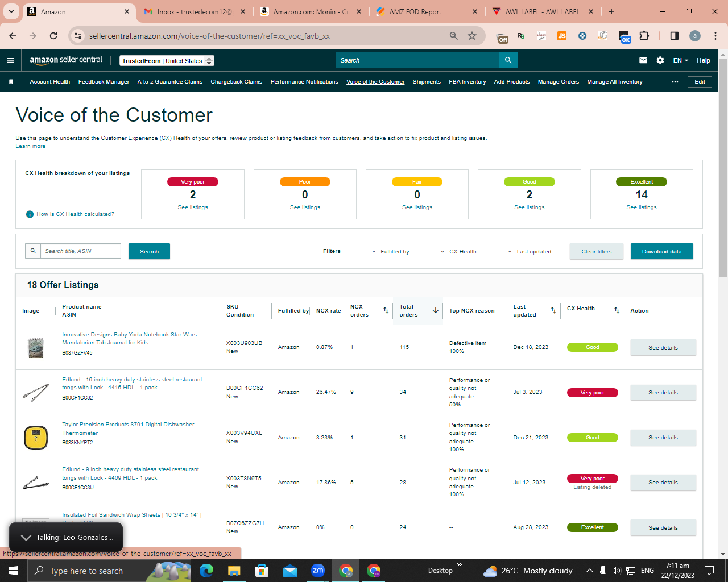Open the Edlund 16 inch tongs listing link

click(x=132, y=384)
